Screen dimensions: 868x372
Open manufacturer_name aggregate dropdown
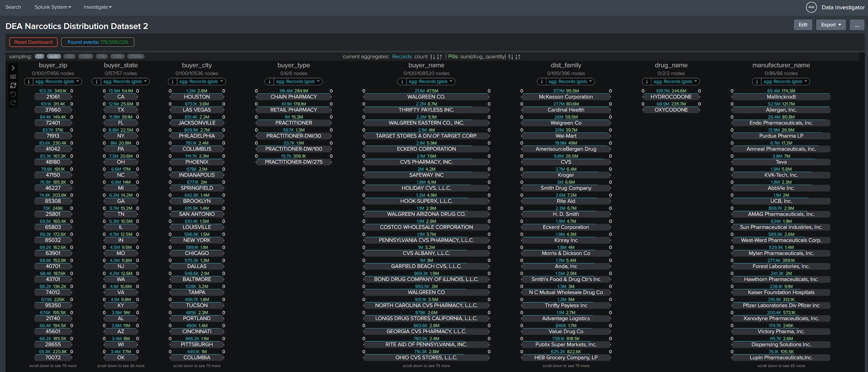(x=785, y=81)
